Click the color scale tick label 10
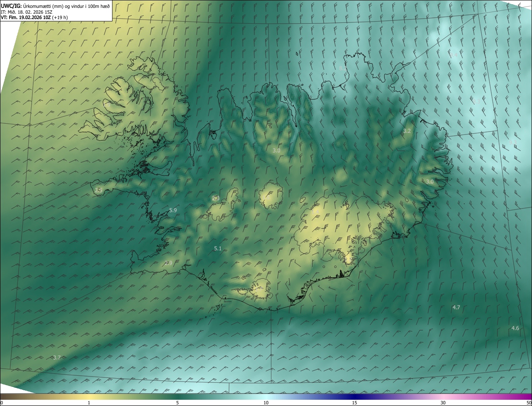Image resolution: width=532 pixels, height=406 pixels. [266, 403]
